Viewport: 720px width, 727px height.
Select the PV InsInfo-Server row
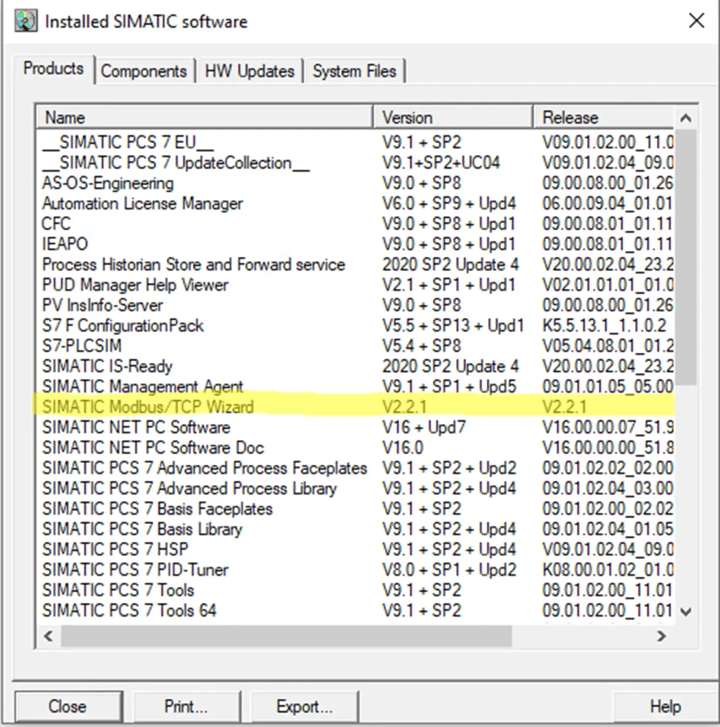[x=355, y=306]
